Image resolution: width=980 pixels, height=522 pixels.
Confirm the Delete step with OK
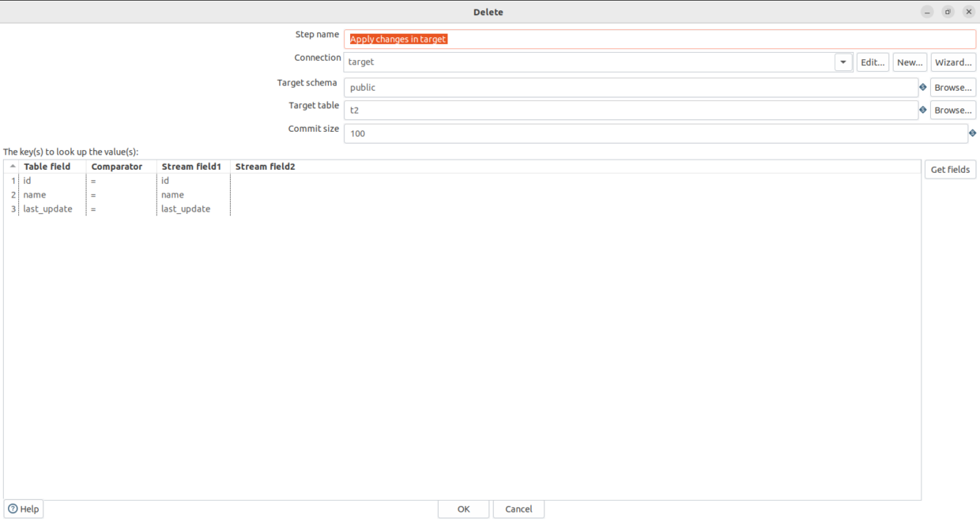(463, 509)
